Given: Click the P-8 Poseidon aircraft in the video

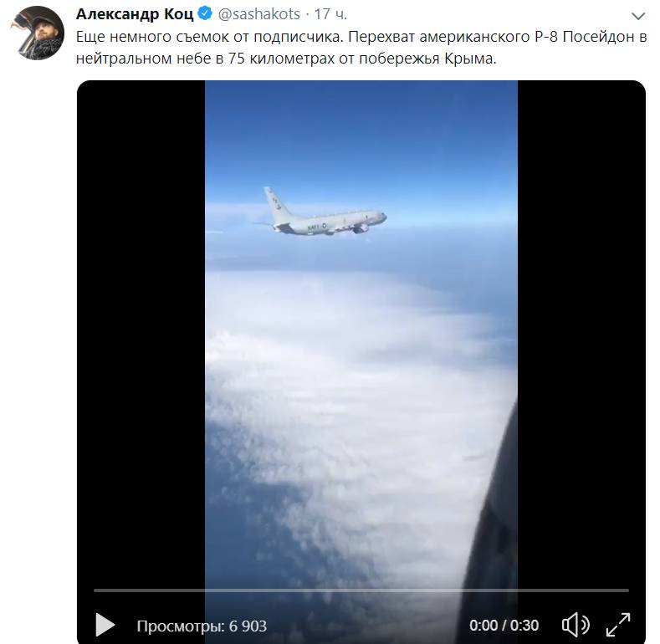Looking at the screenshot, I should click(324, 212).
